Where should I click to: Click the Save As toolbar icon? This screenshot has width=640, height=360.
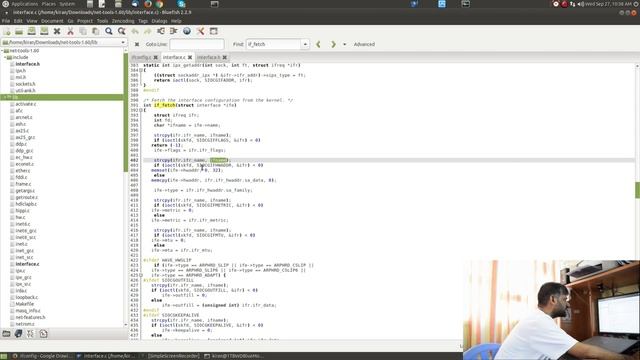[x=44, y=31]
